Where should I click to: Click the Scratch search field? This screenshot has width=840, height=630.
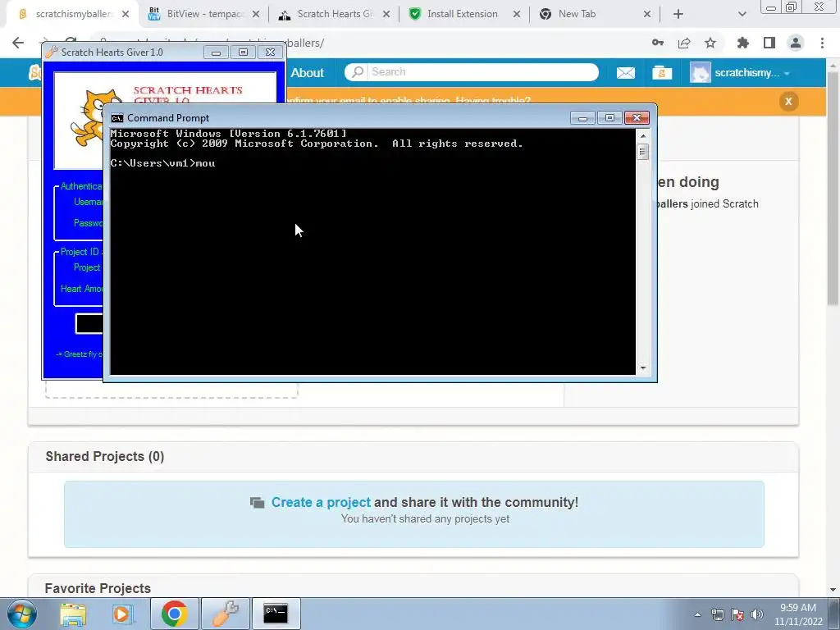[472, 72]
